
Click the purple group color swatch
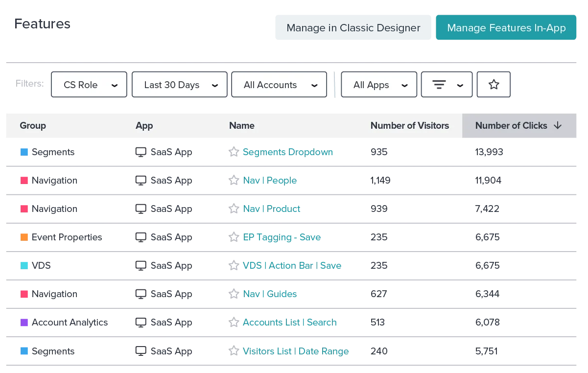click(25, 323)
